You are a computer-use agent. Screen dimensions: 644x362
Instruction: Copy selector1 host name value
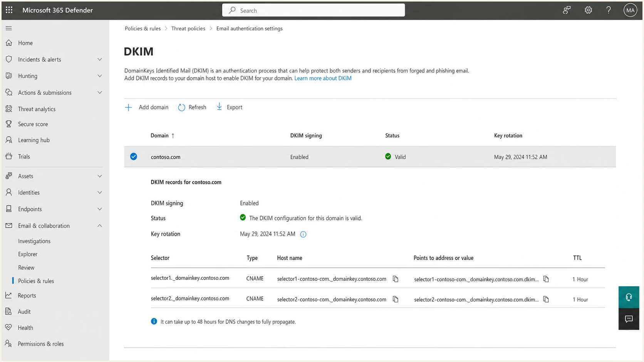click(396, 279)
